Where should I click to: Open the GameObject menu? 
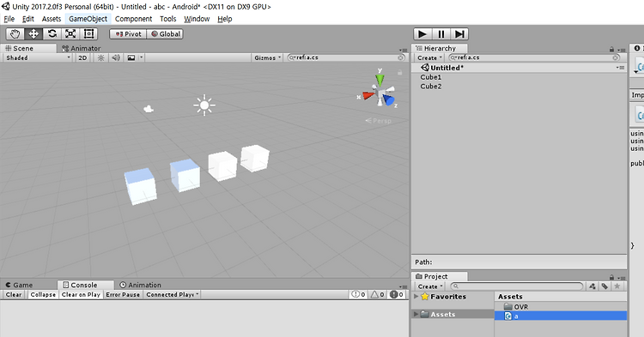(x=88, y=19)
